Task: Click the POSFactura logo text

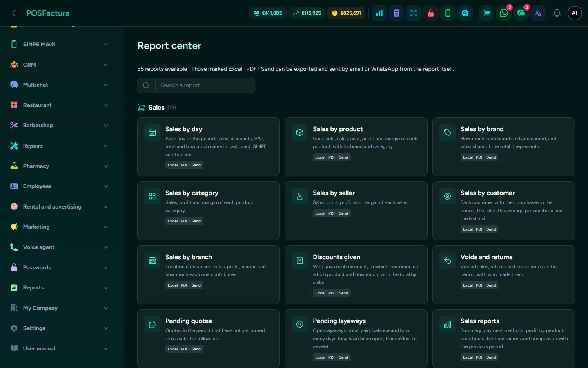Action: coord(48,13)
